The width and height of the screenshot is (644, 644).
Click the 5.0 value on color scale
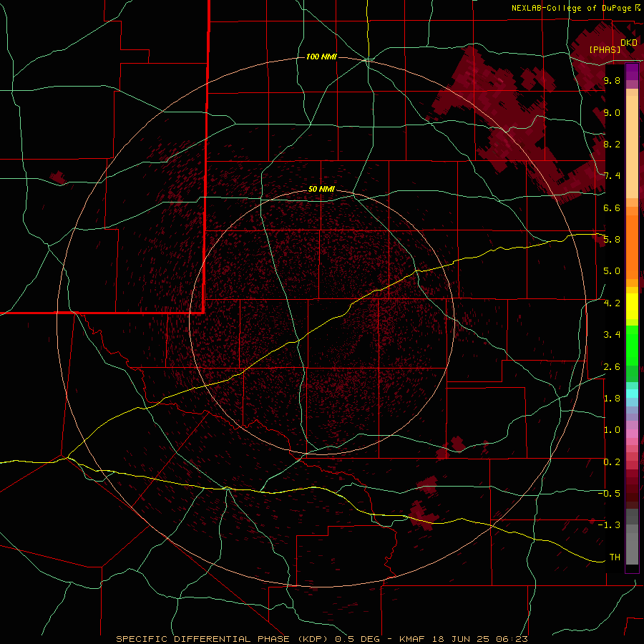point(612,271)
